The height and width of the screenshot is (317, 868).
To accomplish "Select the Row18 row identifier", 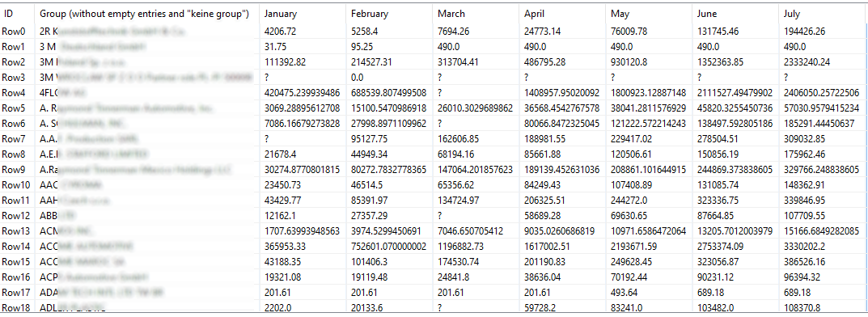I will tap(16, 307).
